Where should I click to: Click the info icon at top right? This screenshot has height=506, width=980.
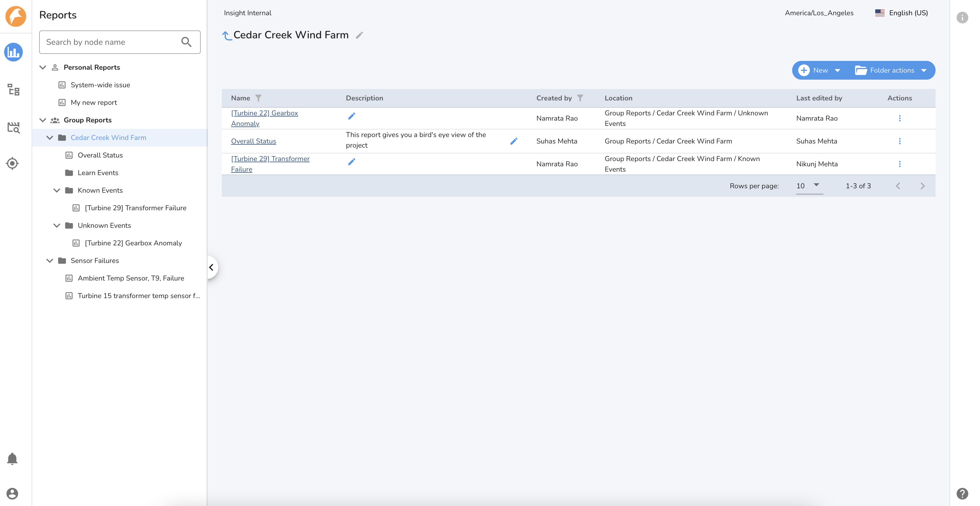pos(962,18)
